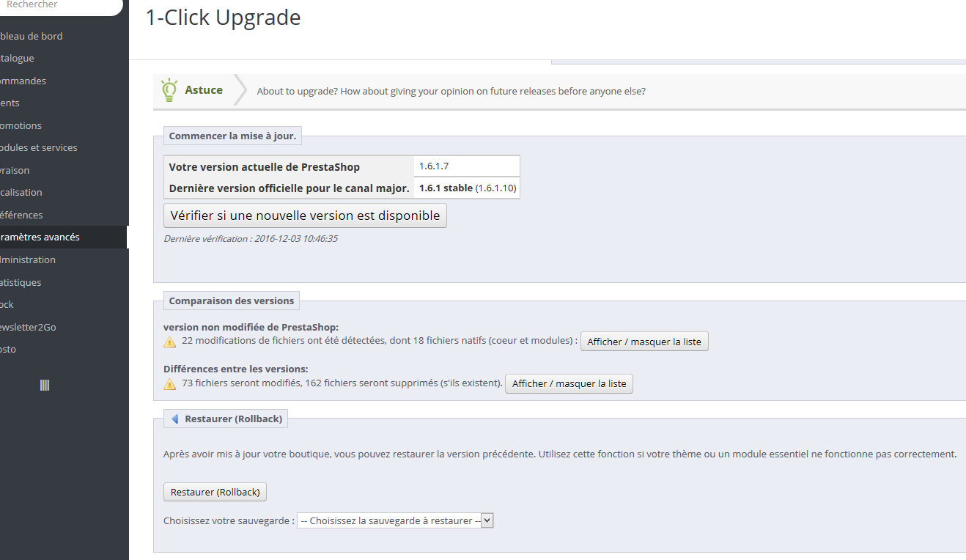
Task: Open the Administration menu
Action: pyautogui.click(x=28, y=259)
